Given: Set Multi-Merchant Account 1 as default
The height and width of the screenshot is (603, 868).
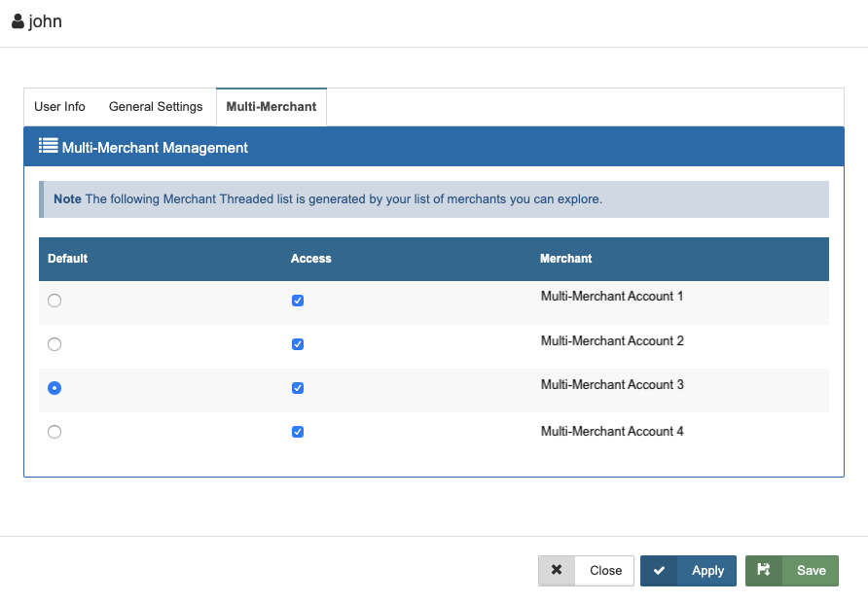Looking at the screenshot, I should (54, 301).
